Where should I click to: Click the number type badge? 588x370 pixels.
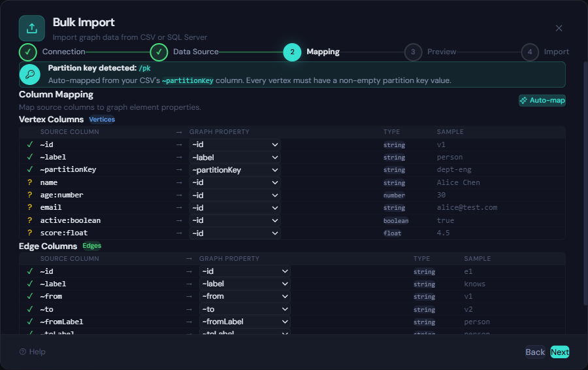(394, 195)
